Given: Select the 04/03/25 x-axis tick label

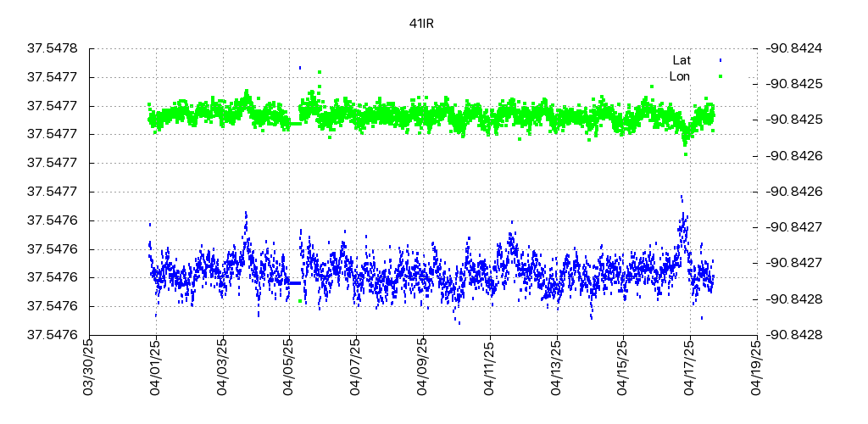Looking at the screenshot, I should pos(221,365).
